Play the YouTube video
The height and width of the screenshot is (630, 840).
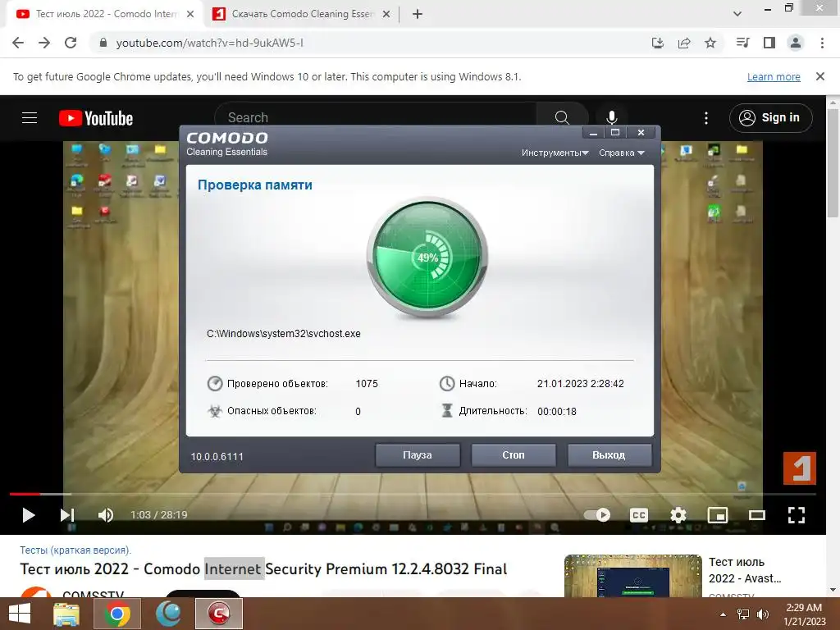tap(29, 515)
